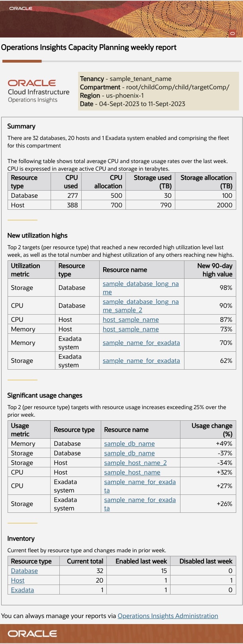The height and width of the screenshot is (644, 243).
Task: Open the Exadata link with +27% CPU change
Action: [x=139, y=482]
